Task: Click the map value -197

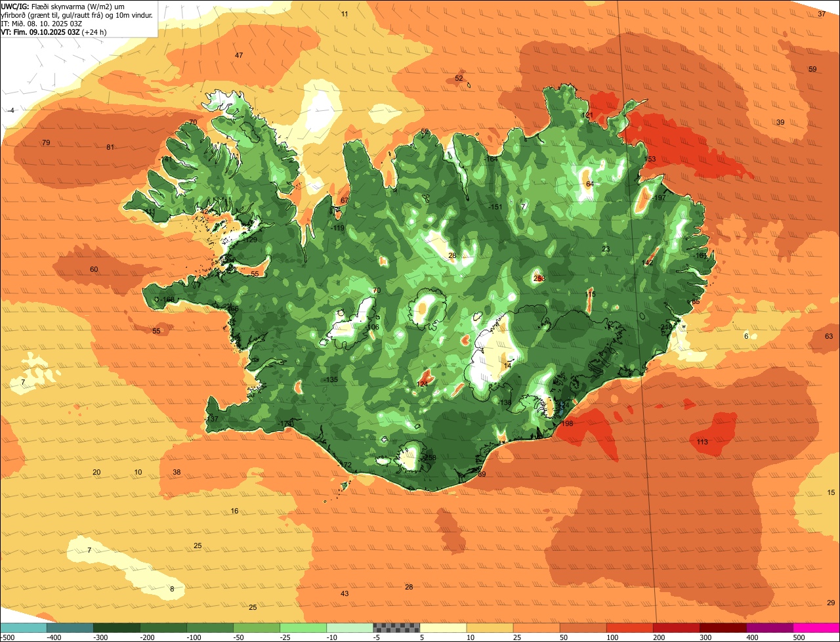Action: [658, 198]
